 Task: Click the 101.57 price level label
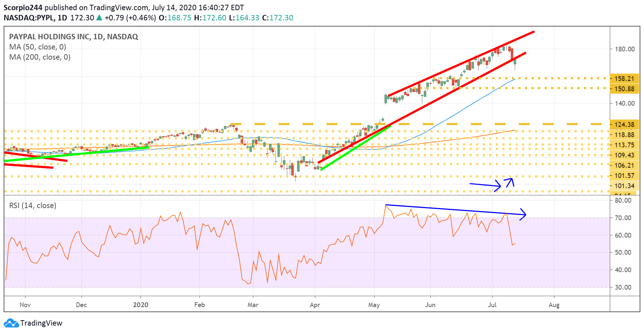tap(624, 175)
